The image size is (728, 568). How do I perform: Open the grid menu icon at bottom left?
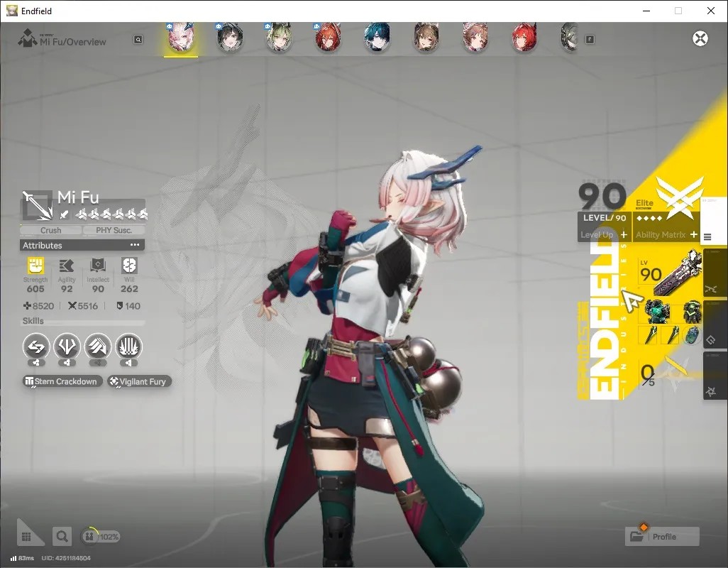pos(26,537)
